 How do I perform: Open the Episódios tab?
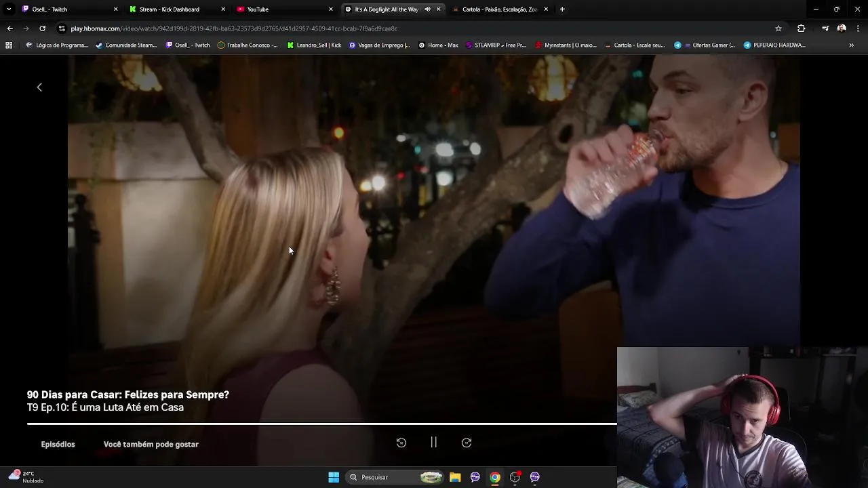[58, 445]
